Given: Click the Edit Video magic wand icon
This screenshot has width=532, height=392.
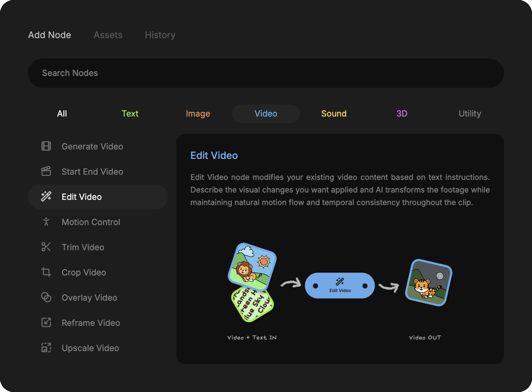Looking at the screenshot, I should tap(46, 197).
